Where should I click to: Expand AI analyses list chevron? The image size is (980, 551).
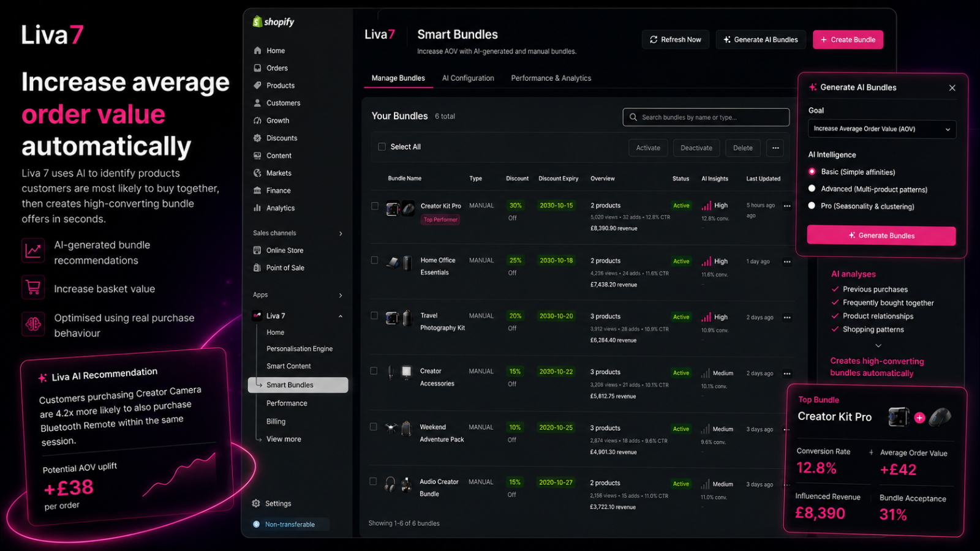tap(878, 346)
